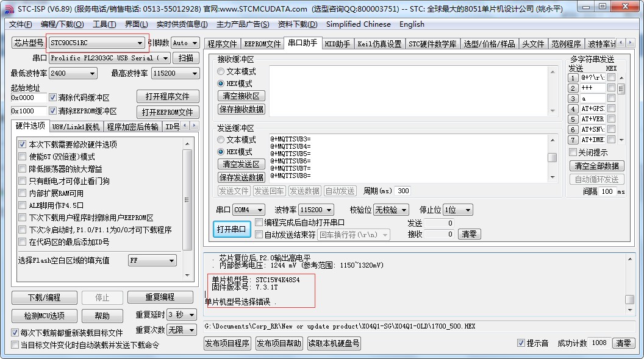Click 保存发送数据 button

click(241, 177)
